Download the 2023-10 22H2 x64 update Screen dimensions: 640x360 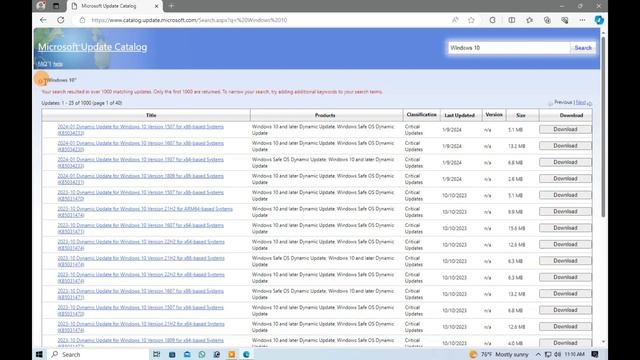[565, 244]
